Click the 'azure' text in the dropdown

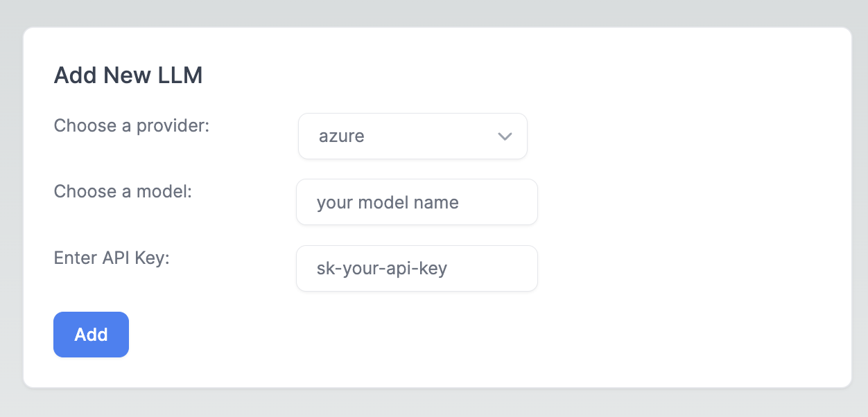(x=342, y=136)
